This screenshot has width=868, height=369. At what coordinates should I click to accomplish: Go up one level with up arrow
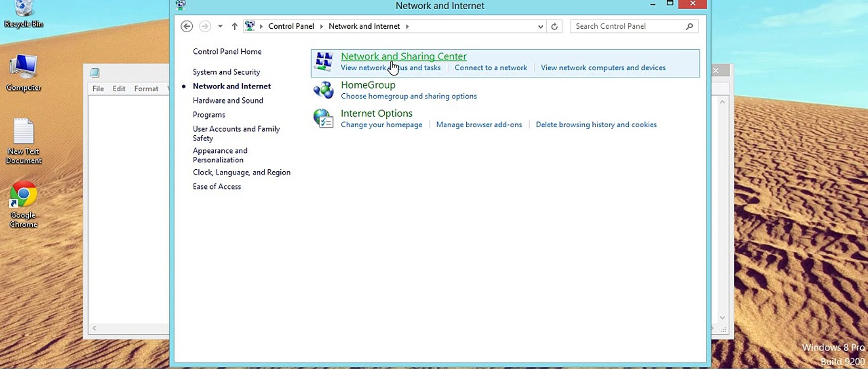pos(235,26)
